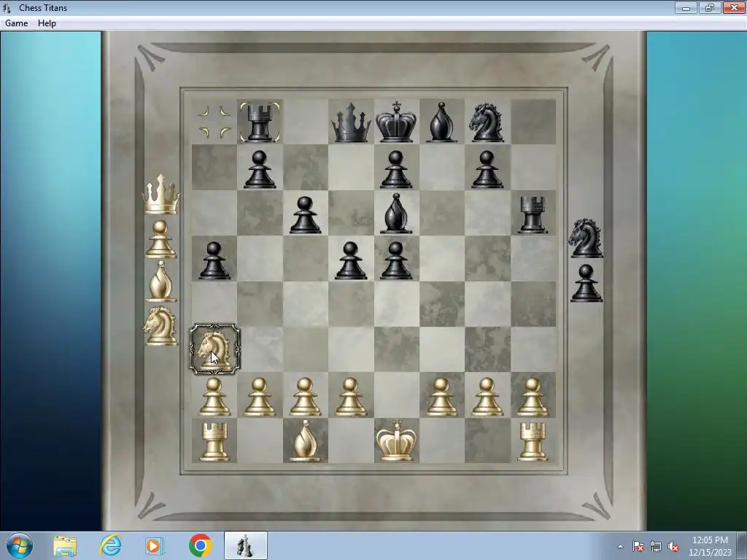Open Windows Explorer from the taskbar
The height and width of the screenshot is (560, 747).
point(65,546)
